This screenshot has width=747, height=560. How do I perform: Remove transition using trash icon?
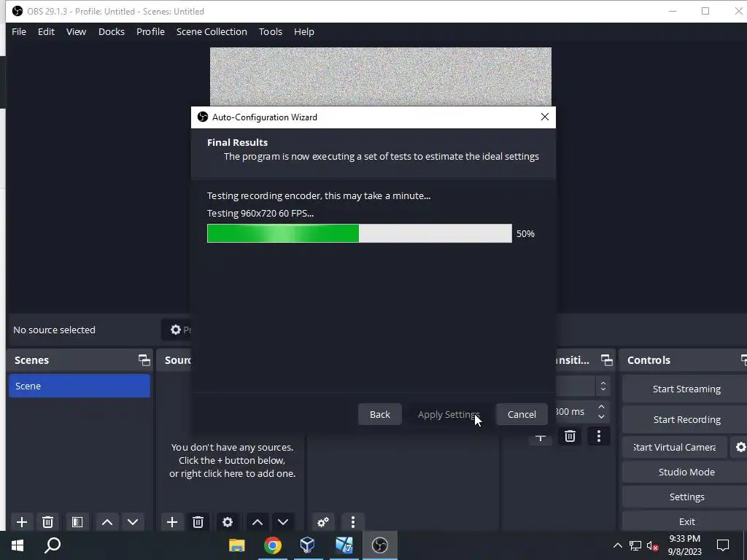click(570, 436)
